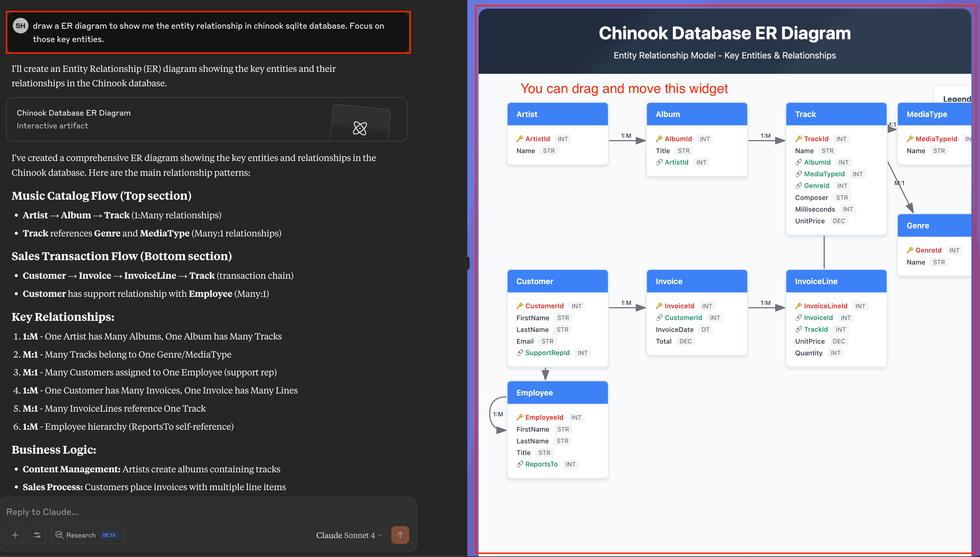Click the link icon beside MediaTypeId in Track
Screen dimensions: 980x557
coord(799,174)
